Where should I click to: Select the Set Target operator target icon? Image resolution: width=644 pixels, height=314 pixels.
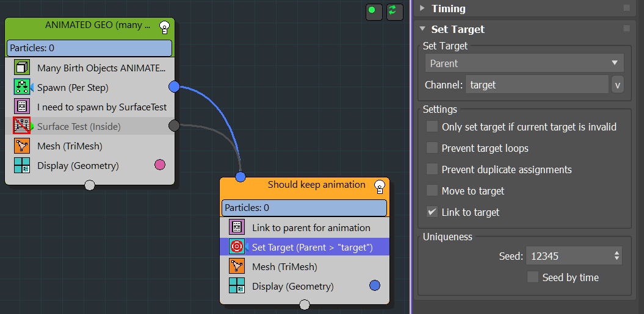(x=237, y=247)
